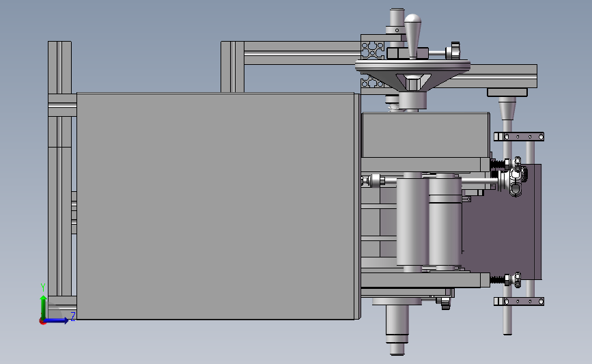Select the conical support under the top arm
The image size is (592, 364).
pyautogui.click(x=507, y=109)
